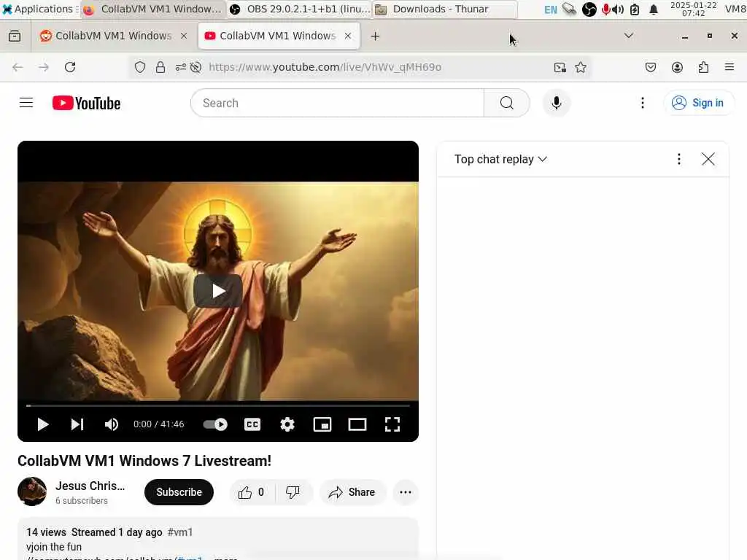747x560 pixels.
Task: Close the chat replay panel
Action: (708, 159)
